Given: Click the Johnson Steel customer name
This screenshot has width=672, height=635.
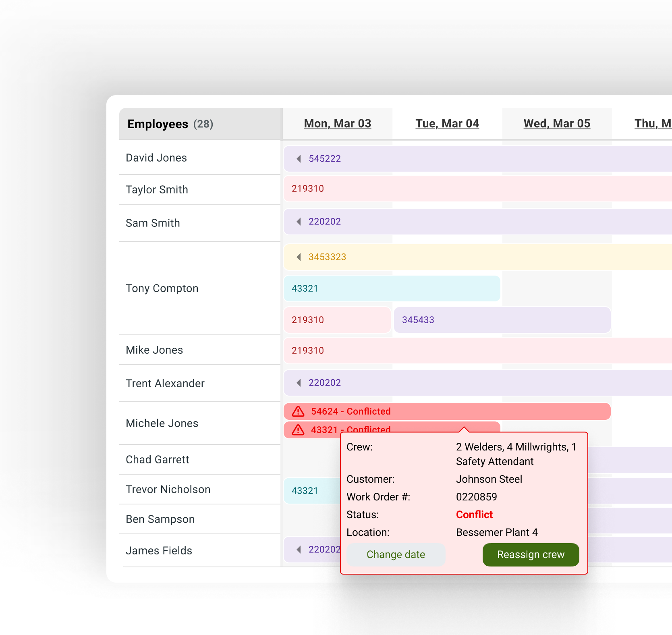Looking at the screenshot, I should tap(489, 479).
